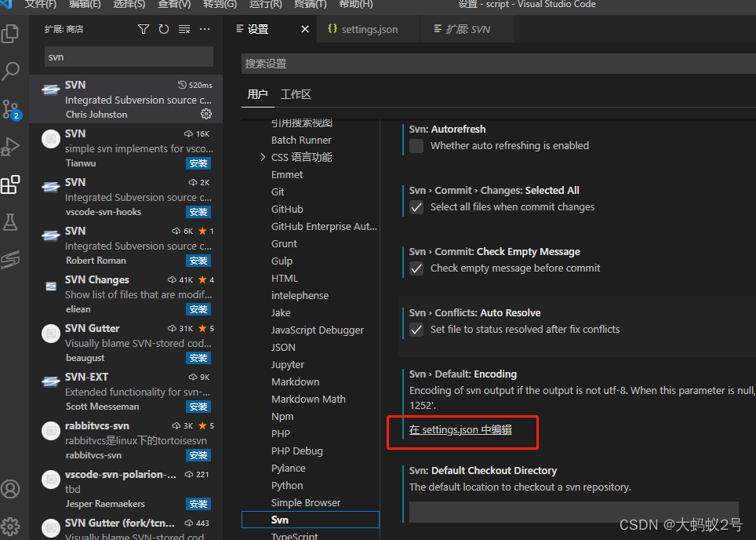The height and width of the screenshot is (540, 756).
Task: Install the rabbitvcs-svn extension
Action: click(x=198, y=455)
